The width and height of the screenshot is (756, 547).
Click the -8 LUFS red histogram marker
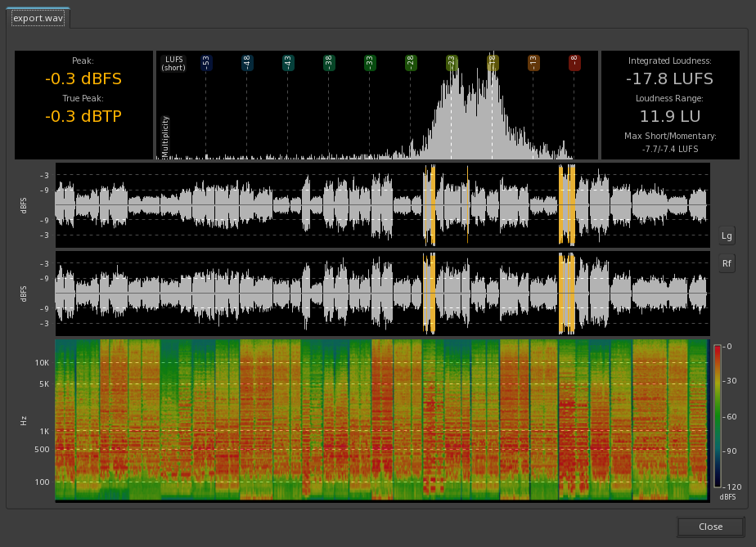coord(574,62)
